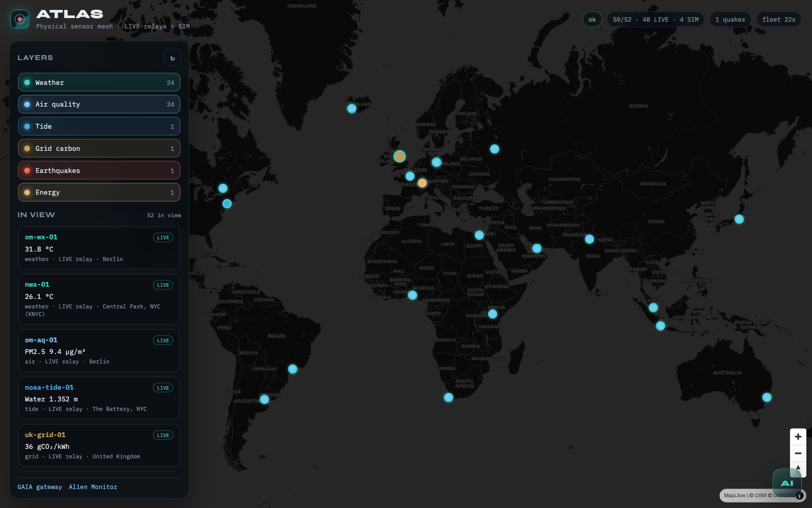
Task: Select the sensor marker over Poland
Action: tap(436, 162)
